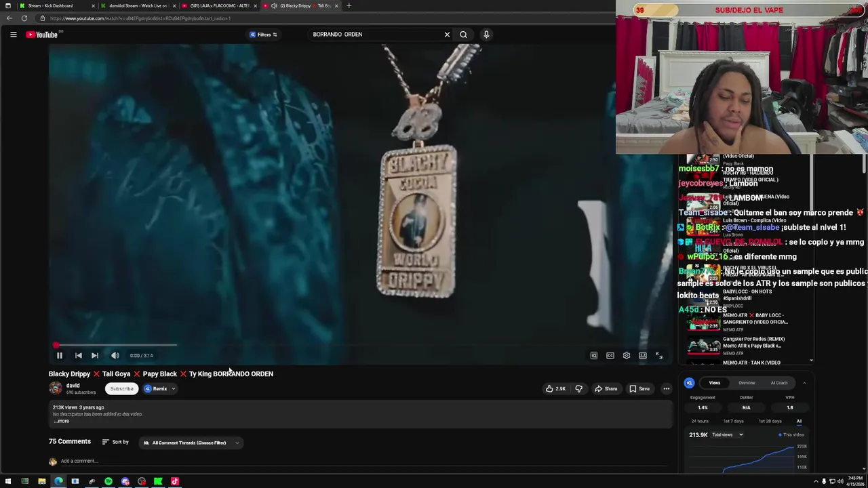Open the All Comment Threads filter dropdown

[191, 443]
